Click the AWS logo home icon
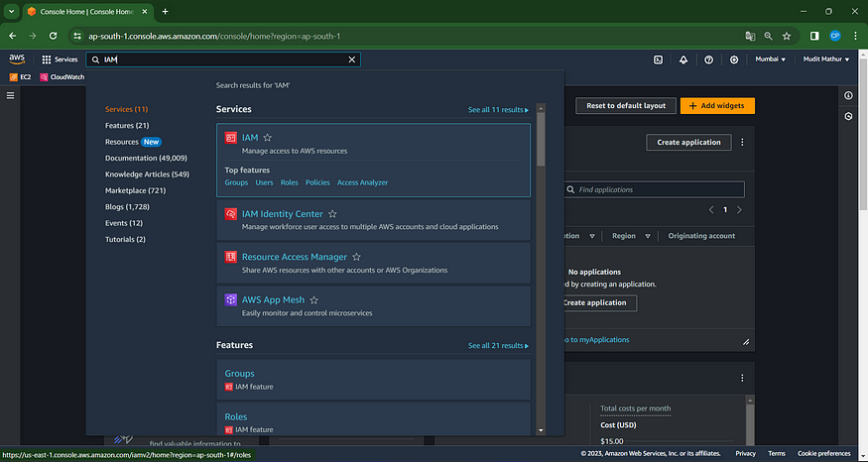The width and height of the screenshot is (868, 462). point(17,59)
